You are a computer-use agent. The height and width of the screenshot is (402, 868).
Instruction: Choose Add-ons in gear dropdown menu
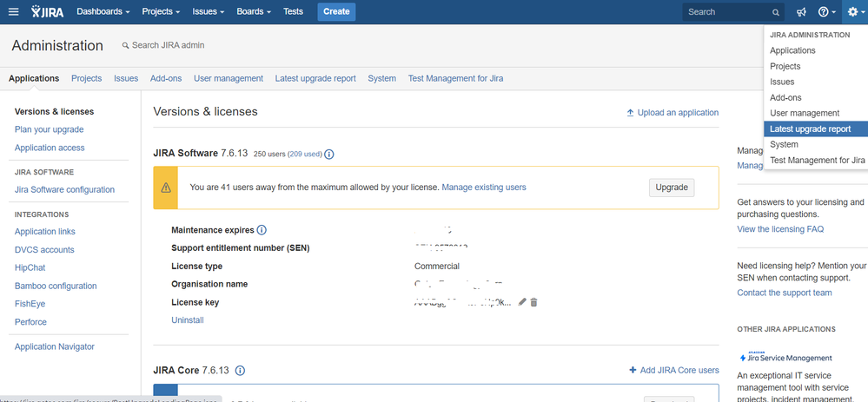[816, 97]
